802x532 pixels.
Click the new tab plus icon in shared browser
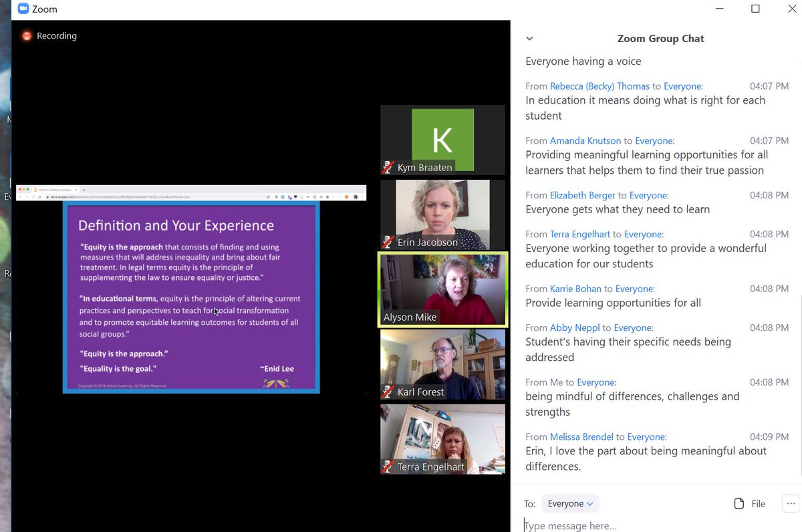(x=84, y=190)
